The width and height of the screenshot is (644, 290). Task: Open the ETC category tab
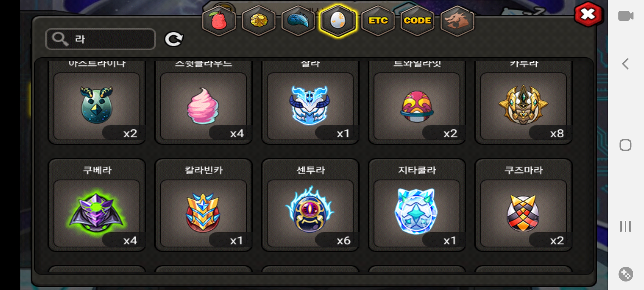click(378, 21)
